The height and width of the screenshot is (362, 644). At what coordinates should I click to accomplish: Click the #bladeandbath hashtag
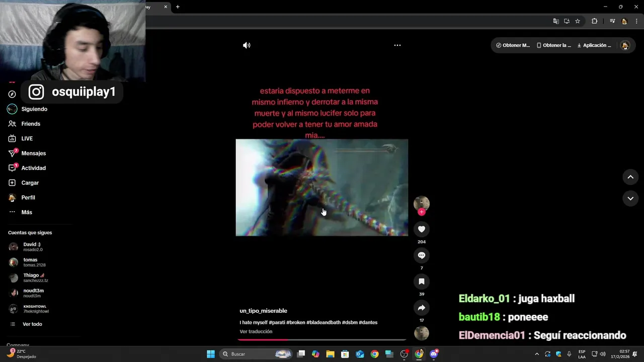tap(324, 322)
